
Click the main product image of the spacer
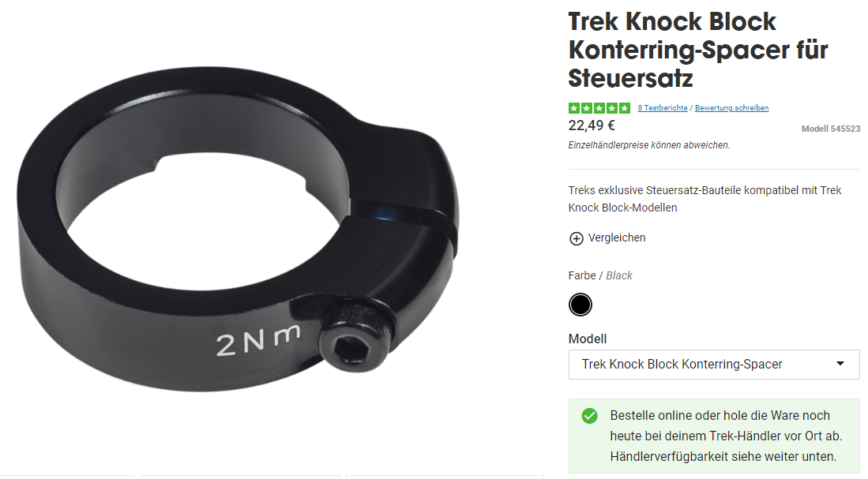pos(238,230)
